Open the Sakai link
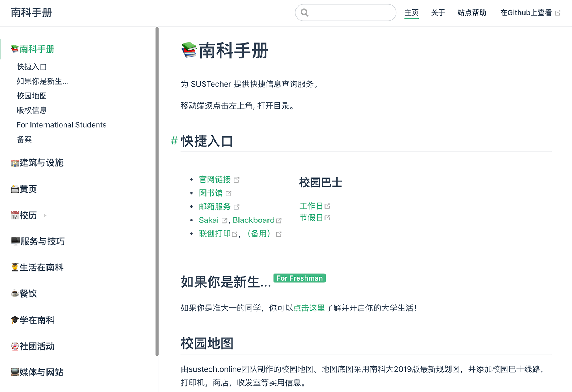572x392 pixels. 209,220
